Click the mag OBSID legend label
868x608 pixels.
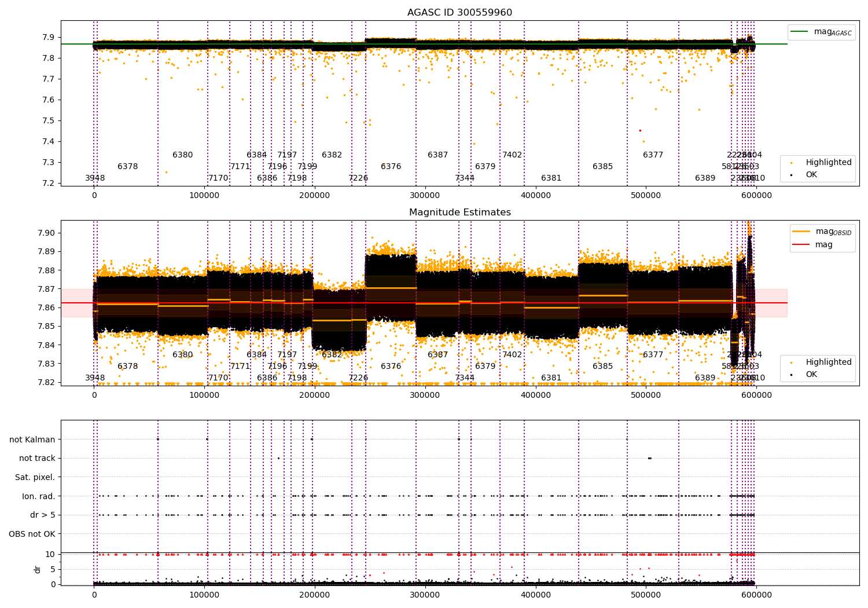[x=833, y=232]
